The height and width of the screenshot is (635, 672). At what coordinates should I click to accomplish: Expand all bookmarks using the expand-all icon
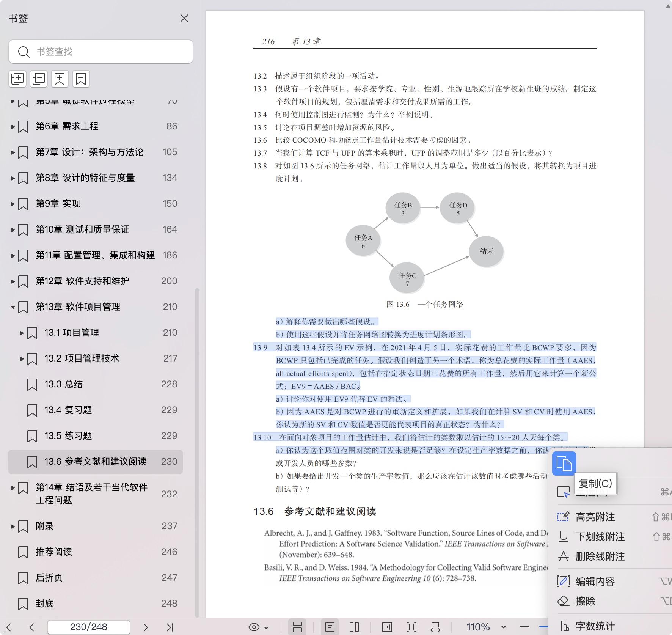pyautogui.click(x=17, y=79)
